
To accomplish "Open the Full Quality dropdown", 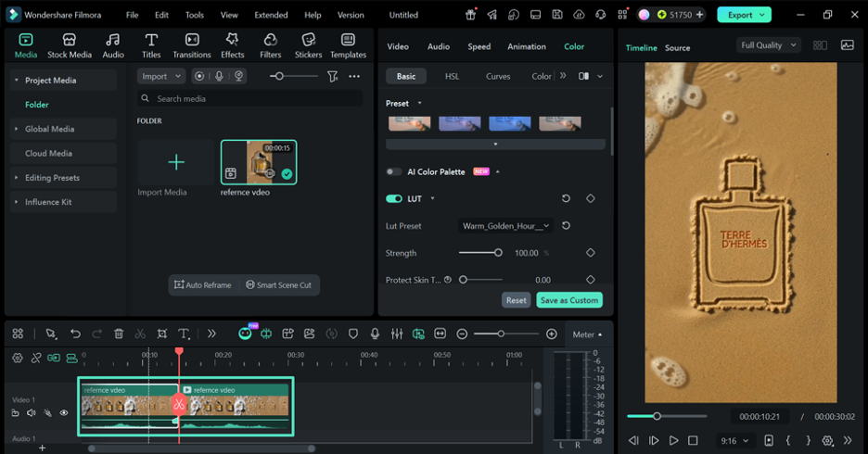I will (769, 45).
